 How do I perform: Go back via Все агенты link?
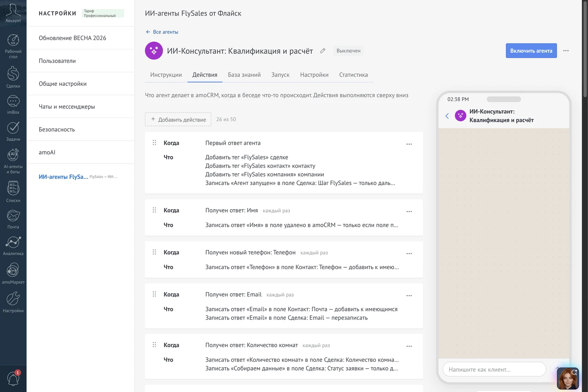click(x=162, y=32)
